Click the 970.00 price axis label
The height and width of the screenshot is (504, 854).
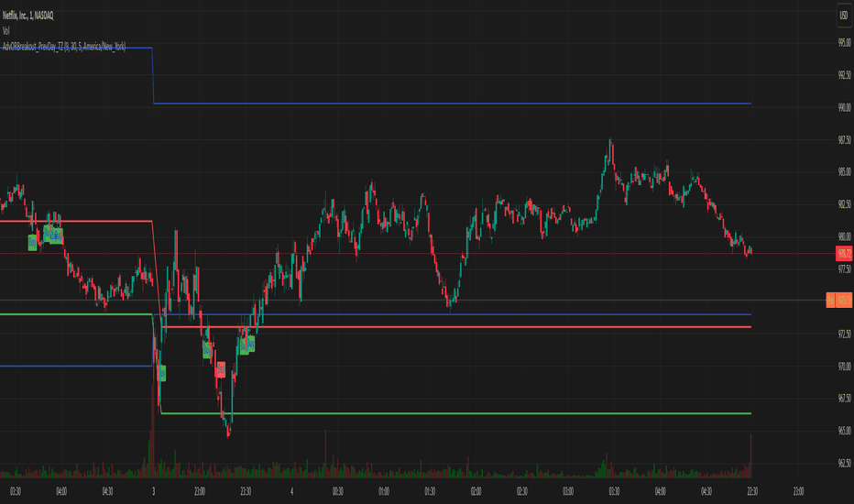(844, 367)
